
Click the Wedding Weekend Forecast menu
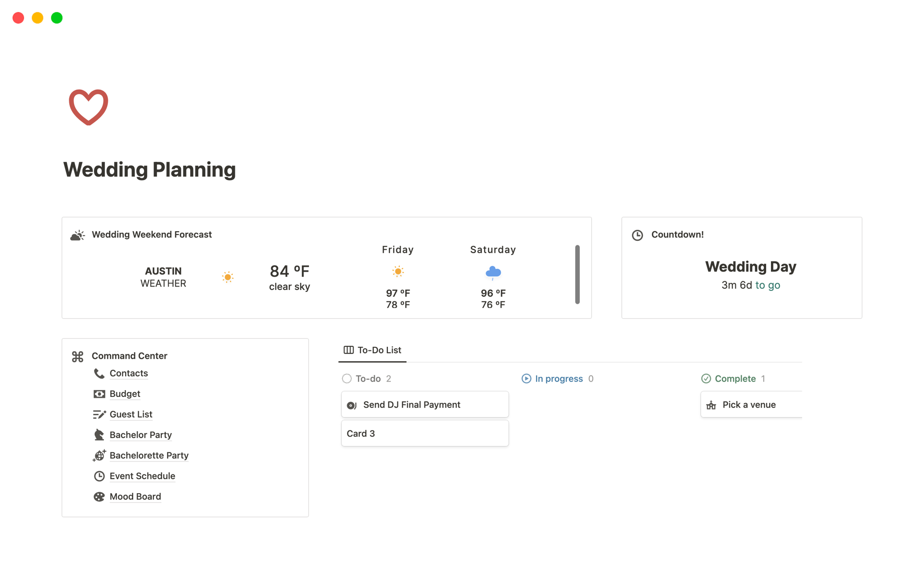pyautogui.click(x=152, y=234)
